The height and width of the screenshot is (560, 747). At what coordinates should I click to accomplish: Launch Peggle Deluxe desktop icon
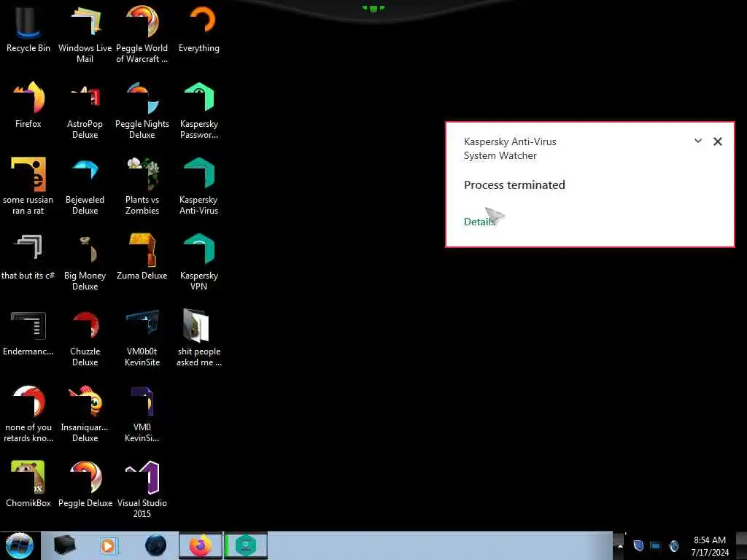point(85,484)
